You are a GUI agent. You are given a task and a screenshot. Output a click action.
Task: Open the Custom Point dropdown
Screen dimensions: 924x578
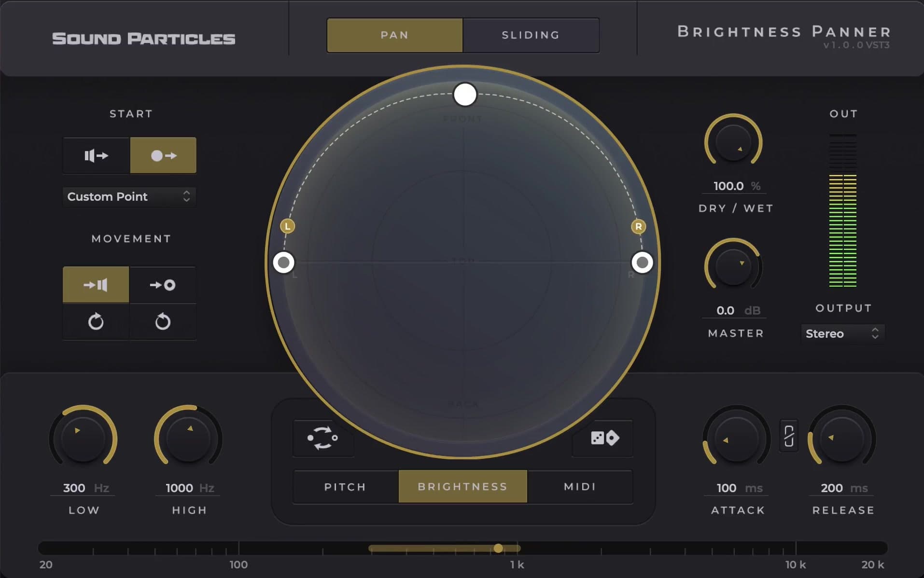129,196
